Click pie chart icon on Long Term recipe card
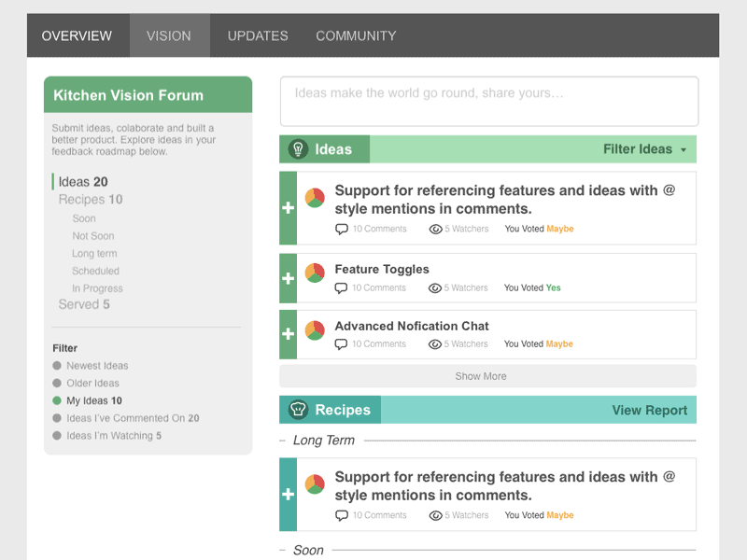Image resolution: width=747 pixels, height=560 pixels. (315, 484)
